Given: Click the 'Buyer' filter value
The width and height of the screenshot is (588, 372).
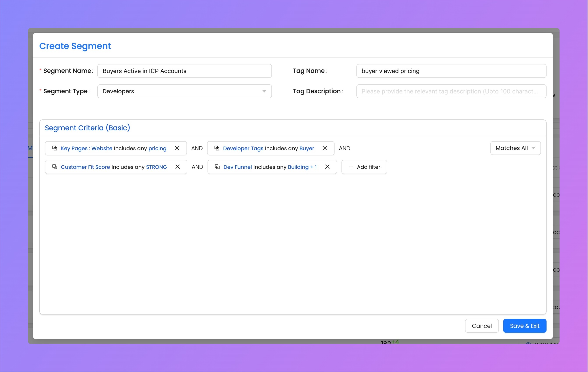Looking at the screenshot, I should pyautogui.click(x=306, y=148).
